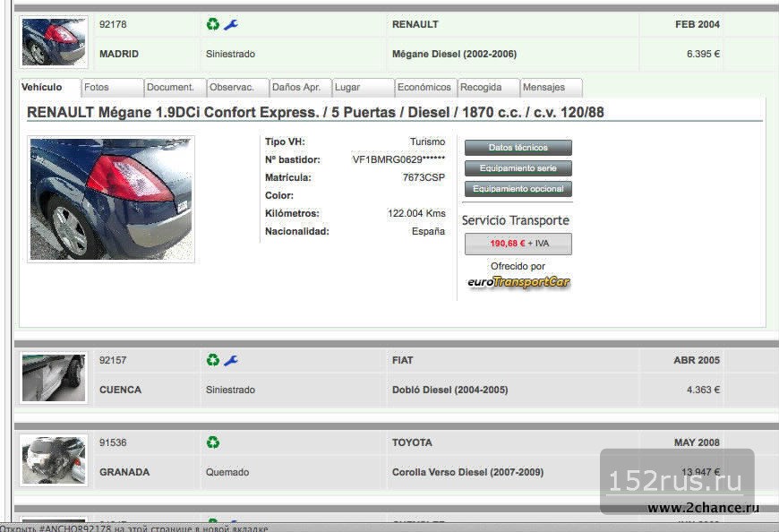The image size is (779, 532).
Task: Click listing number 91536
Action: coord(113,442)
